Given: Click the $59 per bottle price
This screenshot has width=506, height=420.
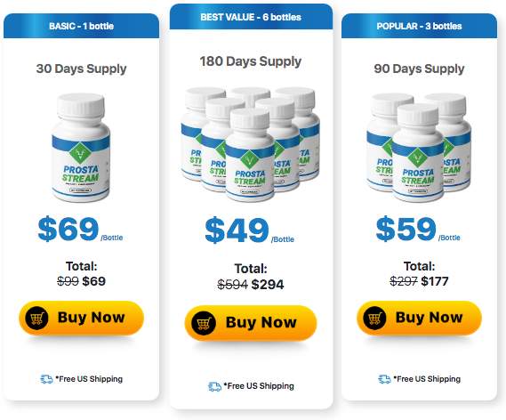Looking at the screenshot, I should click(418, 229).
